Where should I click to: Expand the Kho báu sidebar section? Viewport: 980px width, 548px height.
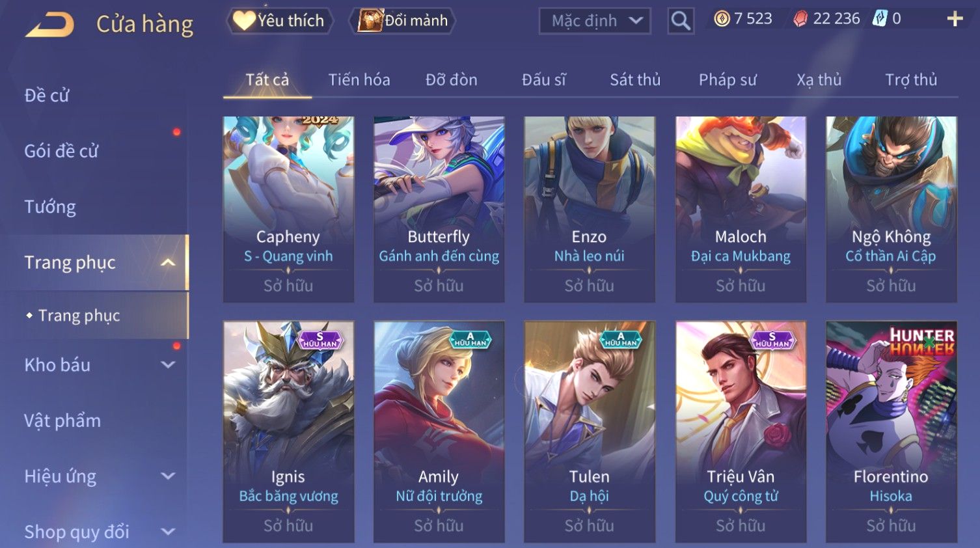pyautogui.click(x=168, y=365)
